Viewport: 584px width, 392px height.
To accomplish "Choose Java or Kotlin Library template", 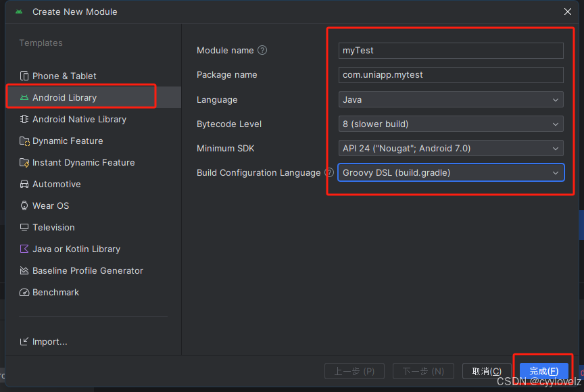I will tap(76, 249).
